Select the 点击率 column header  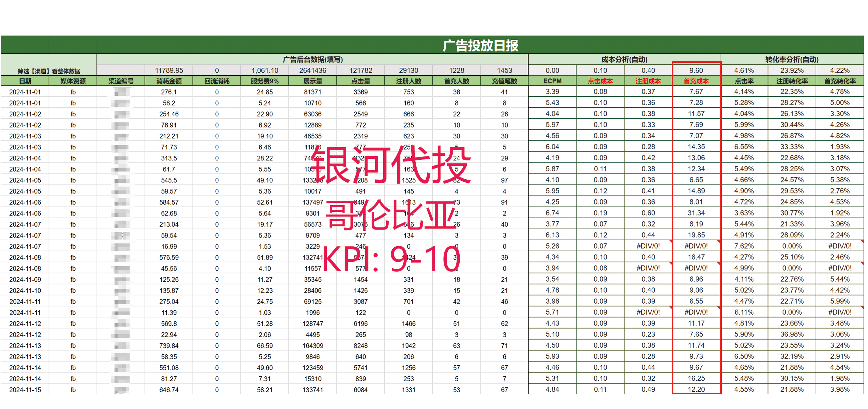[744, 81]
